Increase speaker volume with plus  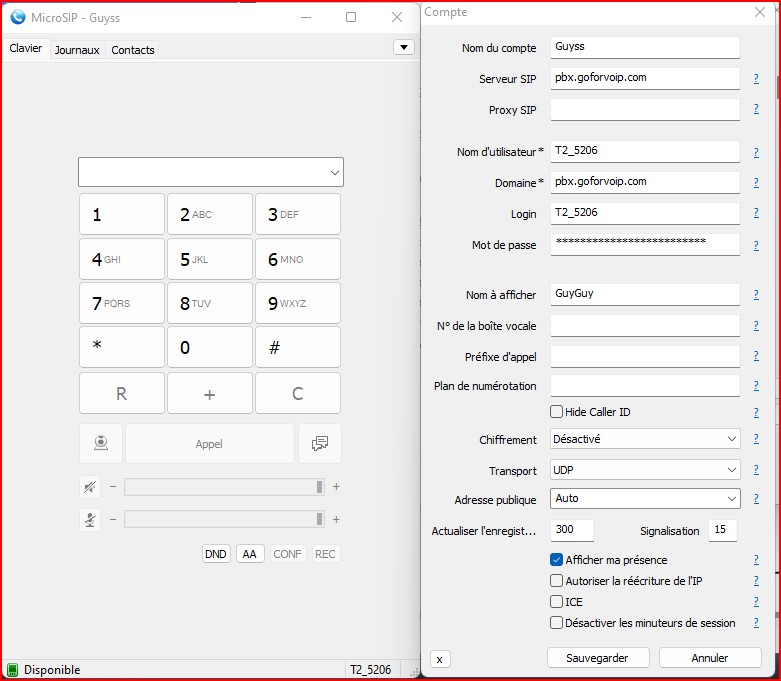[x=336, y=486]
